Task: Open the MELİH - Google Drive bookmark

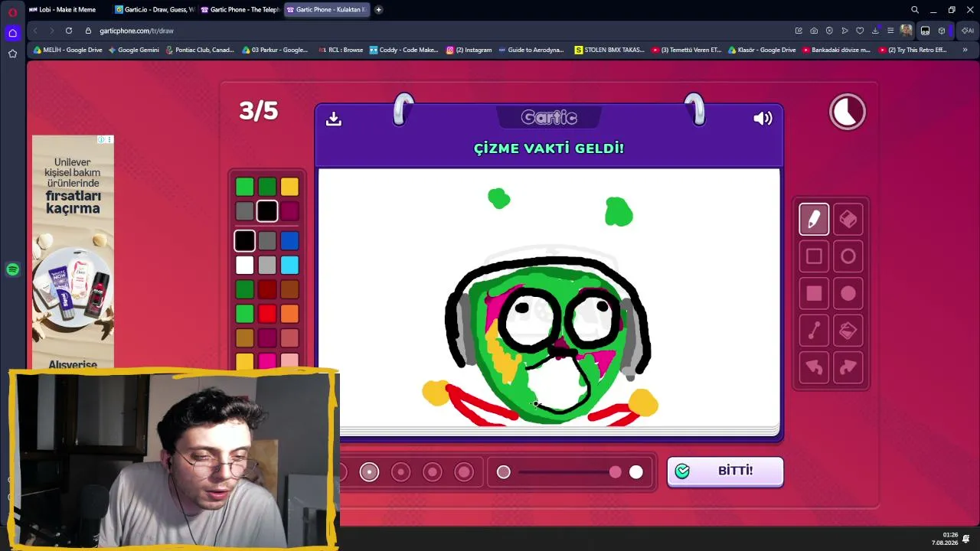Action: click(x=67, y=50)
